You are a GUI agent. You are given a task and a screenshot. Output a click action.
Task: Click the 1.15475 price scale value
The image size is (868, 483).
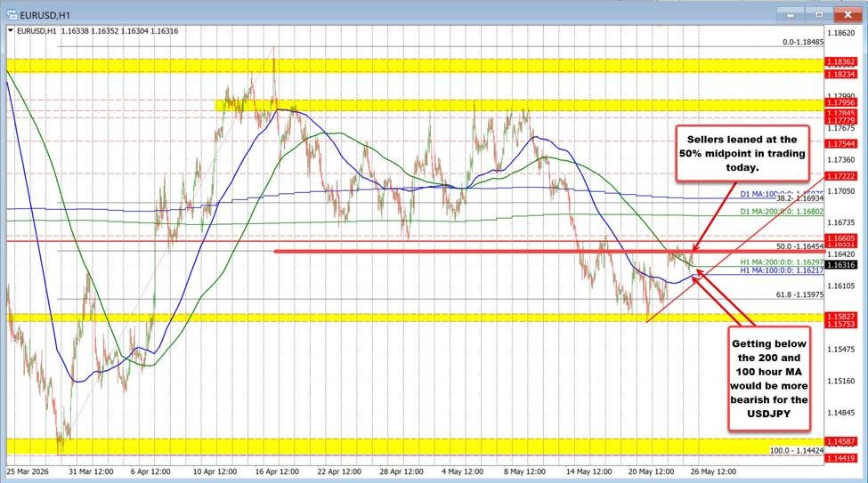pos(841,349)
